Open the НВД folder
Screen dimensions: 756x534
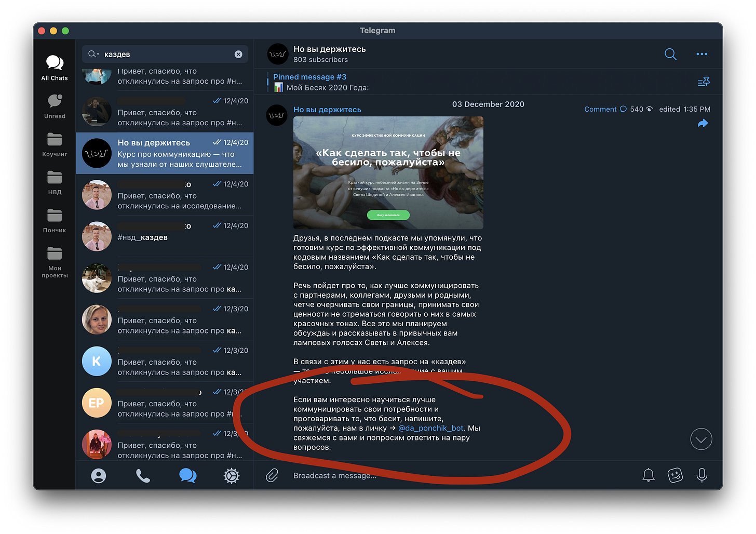point(55,183)
